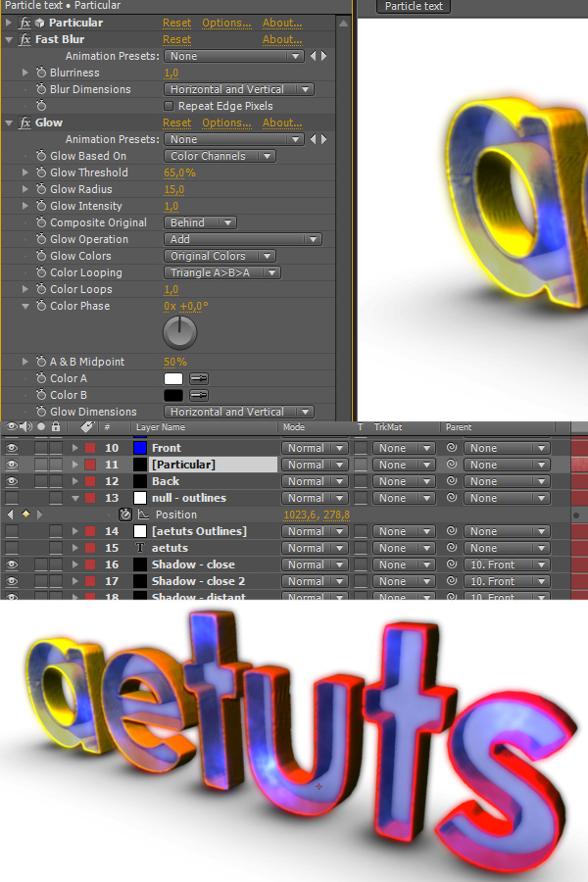Open Glow Dimensions dropdown
This screenshot has width=588, height=882.
[x=239, y=412]
